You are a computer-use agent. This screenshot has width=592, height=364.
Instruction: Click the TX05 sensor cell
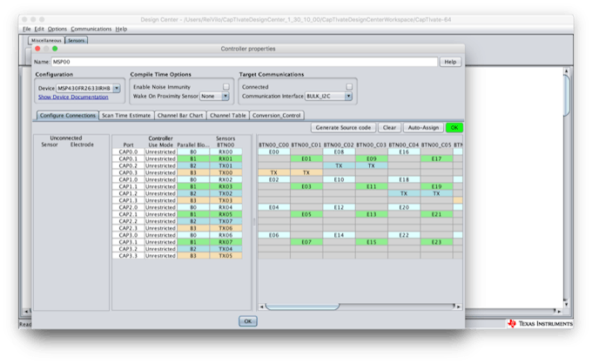pyautogui.click(x=225, y=256)
